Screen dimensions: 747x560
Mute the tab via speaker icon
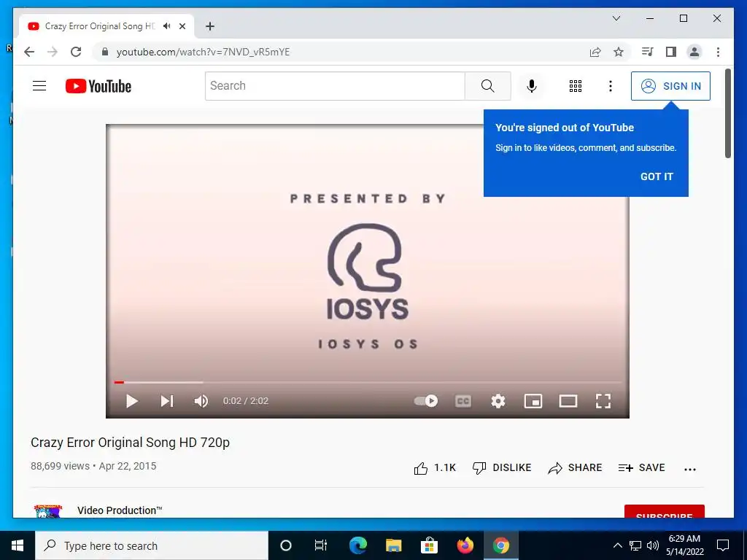pyautogui.click(x=167, y=26)
